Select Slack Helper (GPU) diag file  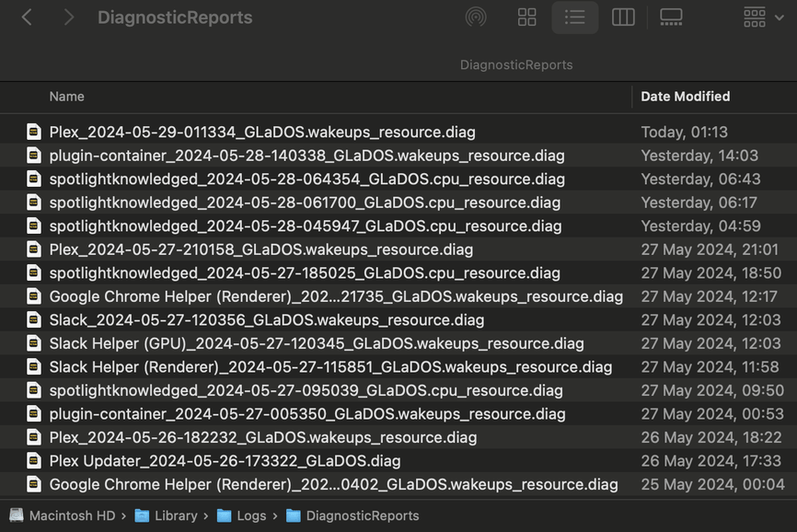[x=317, y=343]
